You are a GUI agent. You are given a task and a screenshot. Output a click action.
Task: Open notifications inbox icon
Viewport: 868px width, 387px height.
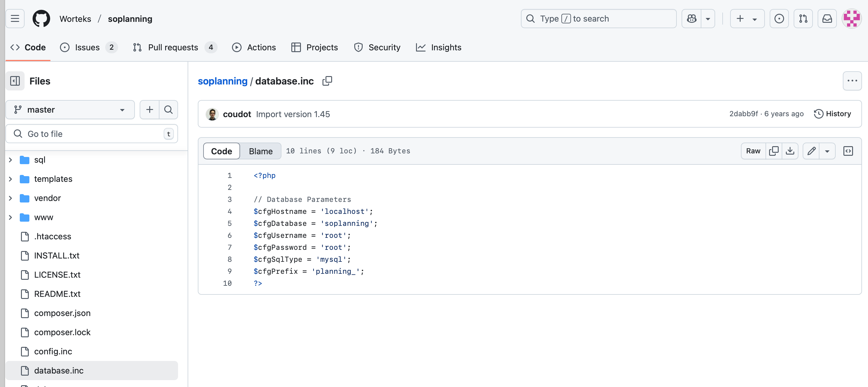(x=827, y=19)
